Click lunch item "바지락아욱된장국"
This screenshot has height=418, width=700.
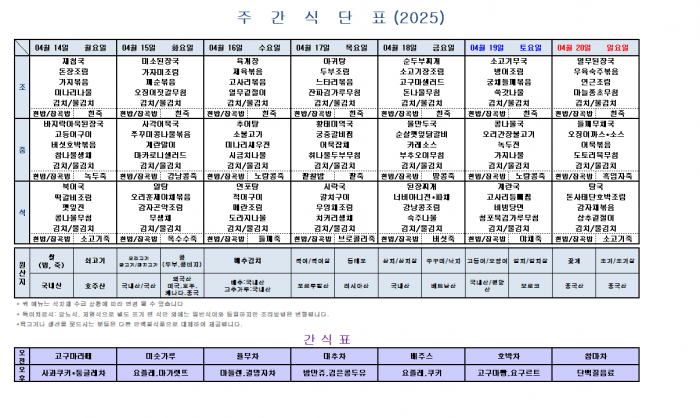pos(73,124)
